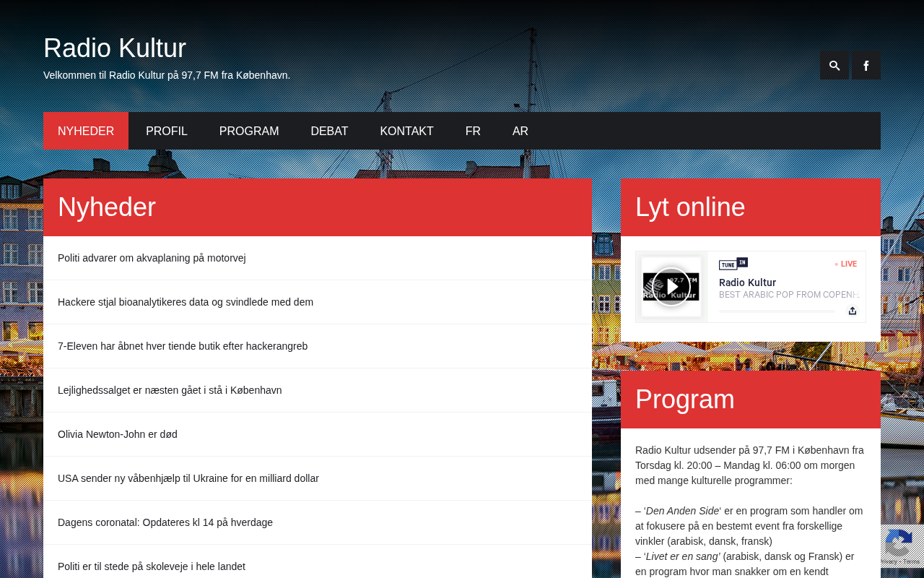The height and width of the screenshot is (578, 924).
Task: Open Olivia Newton-John er død article
Action: pyautogui.click(x=118, y=434)
